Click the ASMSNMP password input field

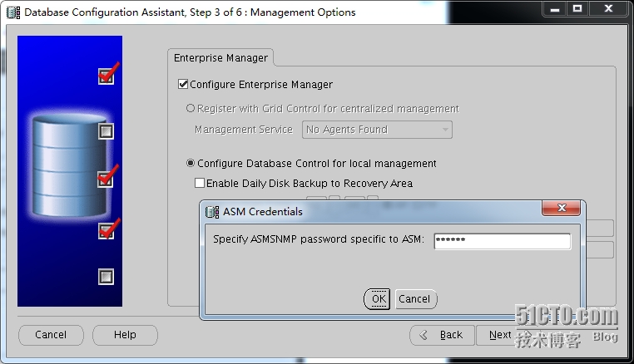[503, 241]
